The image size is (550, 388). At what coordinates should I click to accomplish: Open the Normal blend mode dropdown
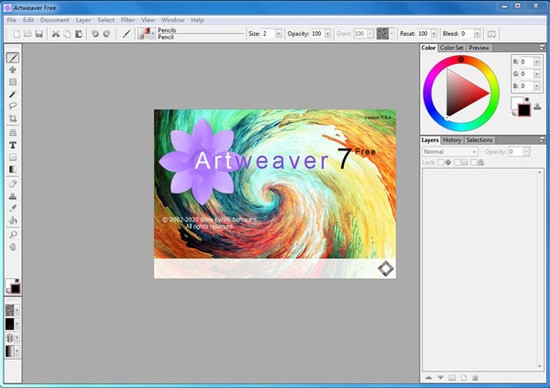point(450,152)
